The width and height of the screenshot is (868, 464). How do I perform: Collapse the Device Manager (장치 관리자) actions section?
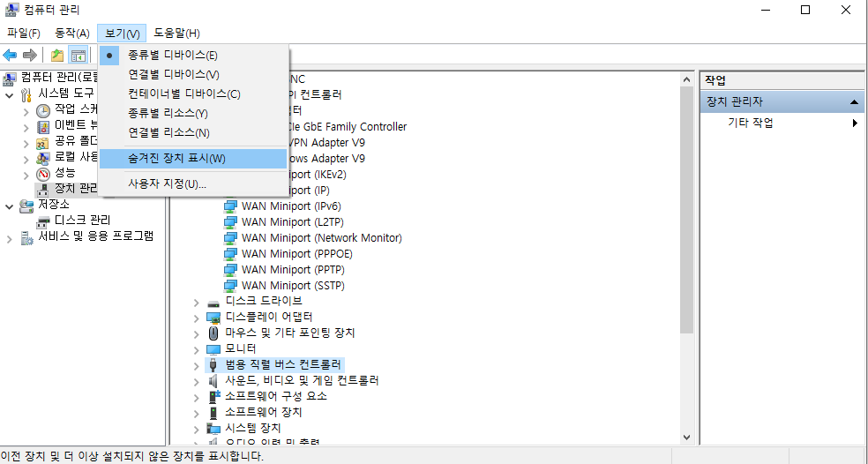[854, 101]
